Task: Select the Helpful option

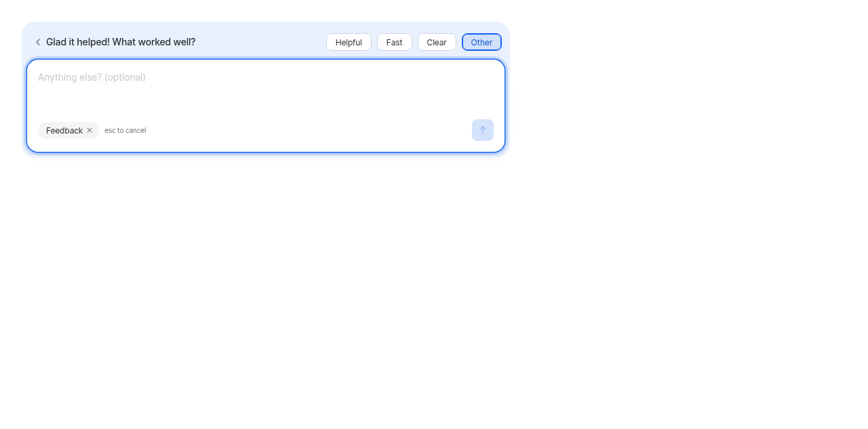Action: (x=349, y=42)
